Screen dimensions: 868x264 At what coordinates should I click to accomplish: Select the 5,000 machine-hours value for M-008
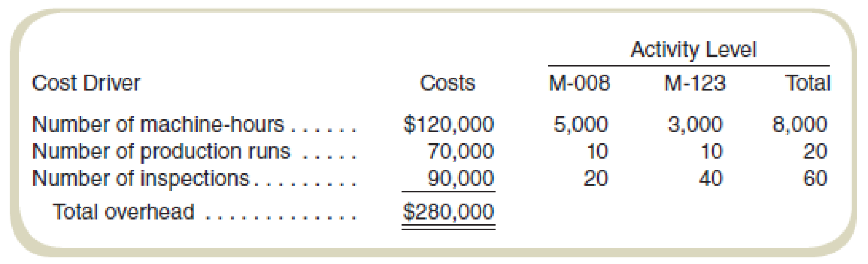581,124
